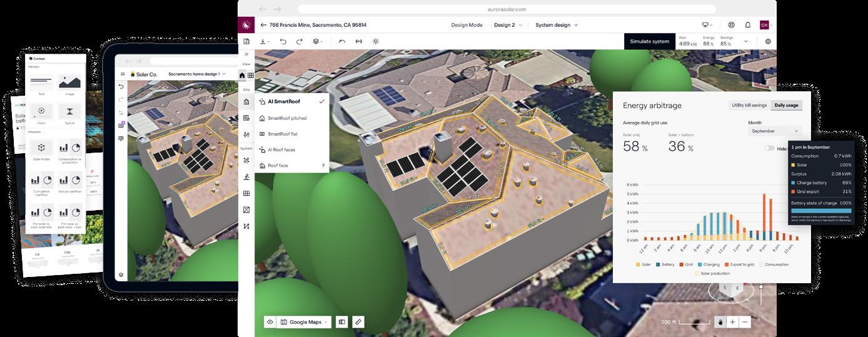Click the ground mount icon in sidebar
Screen dimensions: 868x337
click(246, 177)
